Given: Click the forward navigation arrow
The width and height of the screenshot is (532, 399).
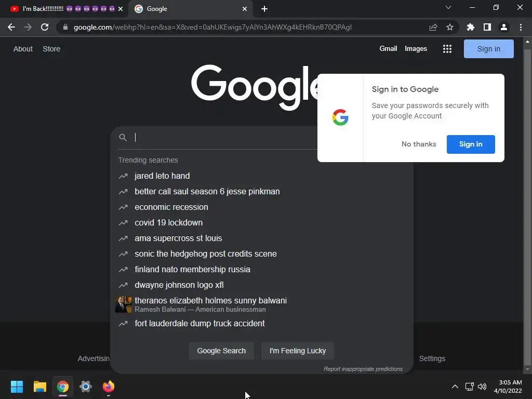Looking at the screenshot, I should click(28, 27).
